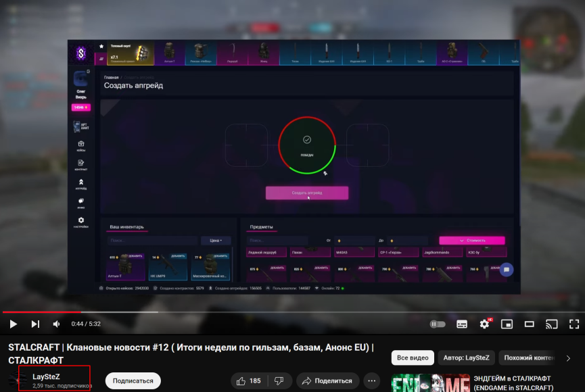
Task: Click the Ваш инвентарь tab heading
Action: tap(127, 227)
